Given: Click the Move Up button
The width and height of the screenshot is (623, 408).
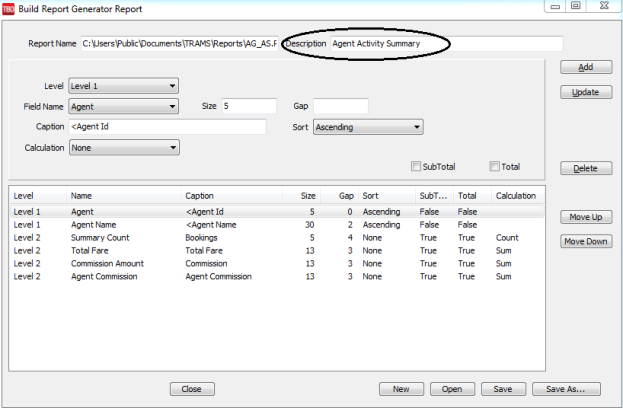Looking at the screenshot, I should tap(586, 217).
